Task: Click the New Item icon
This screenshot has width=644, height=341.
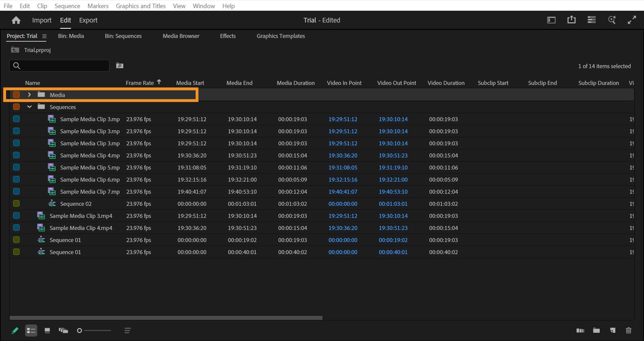Action: [x=612, y=331]
